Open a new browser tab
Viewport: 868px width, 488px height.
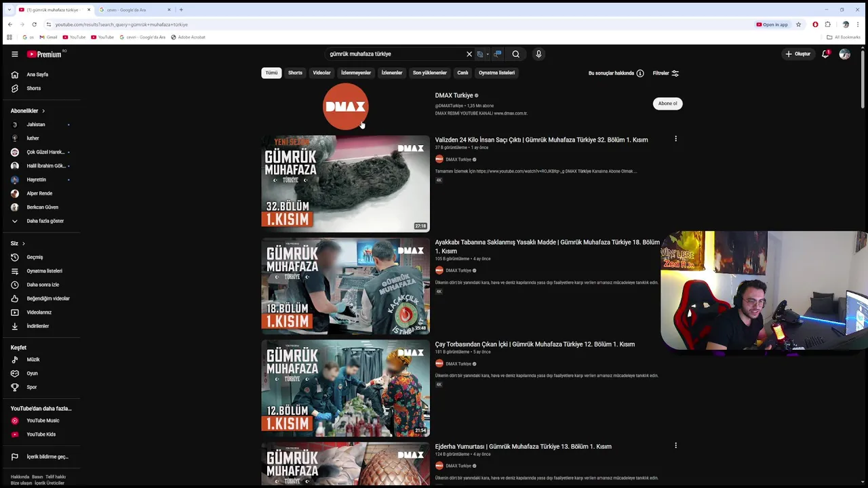[181, 9]
